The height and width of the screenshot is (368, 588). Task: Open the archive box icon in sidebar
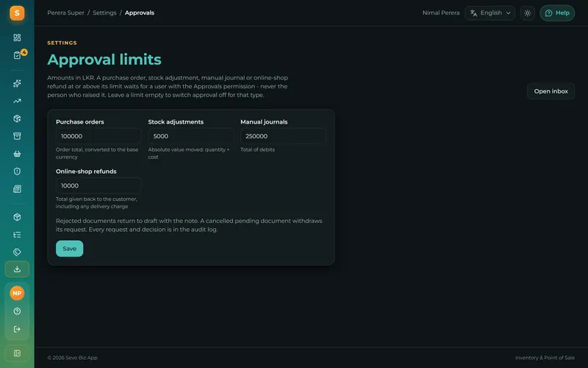[17, 136]
